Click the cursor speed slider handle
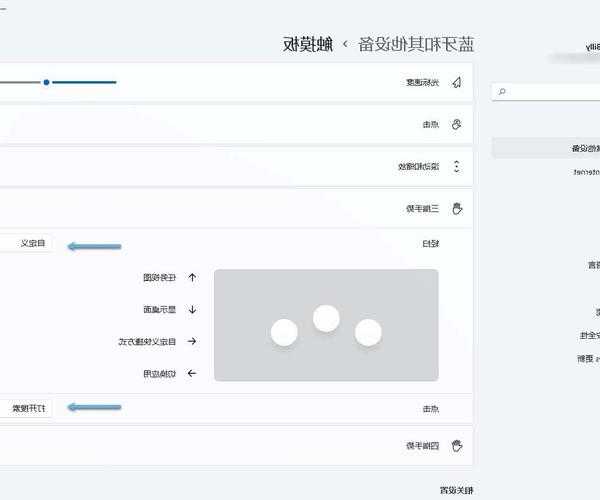 [x=47, y=82]
